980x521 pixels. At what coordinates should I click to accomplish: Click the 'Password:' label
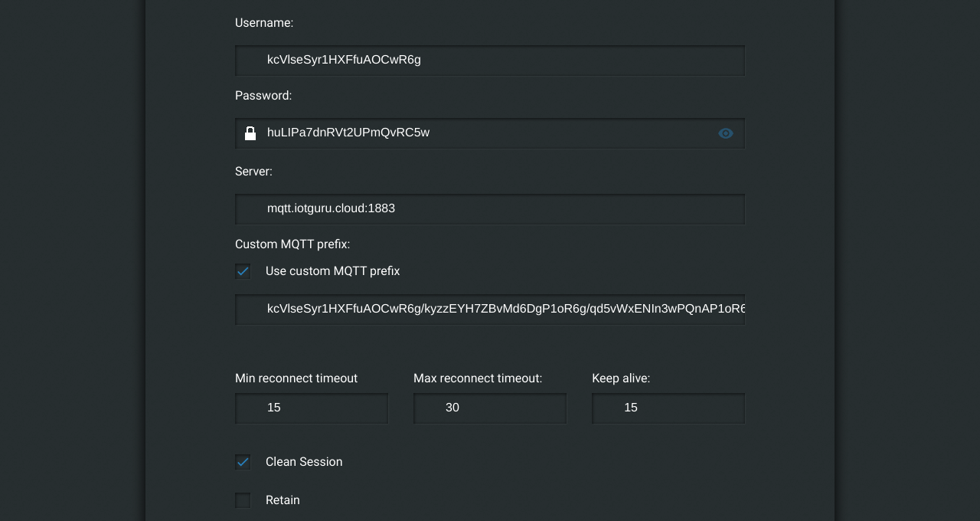263,96
